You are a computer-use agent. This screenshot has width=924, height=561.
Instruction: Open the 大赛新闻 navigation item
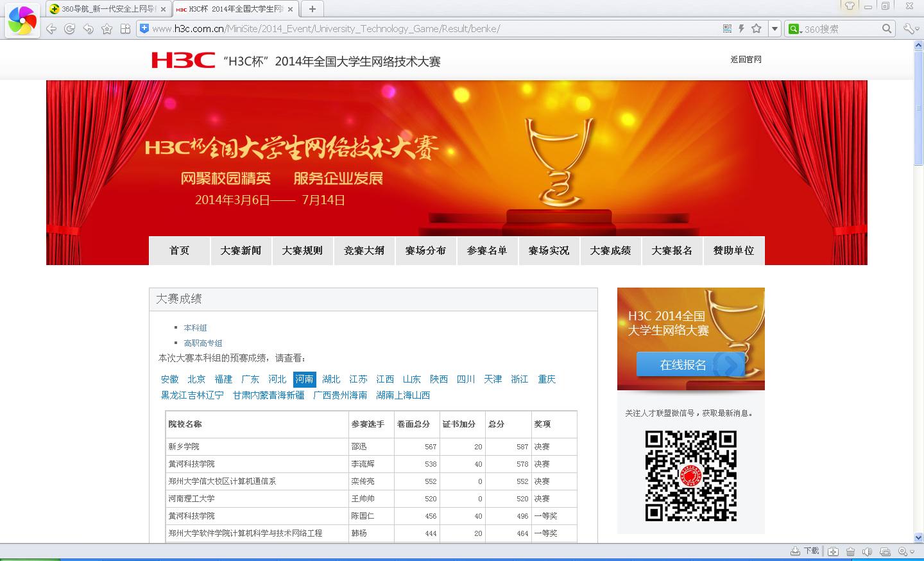241,250
